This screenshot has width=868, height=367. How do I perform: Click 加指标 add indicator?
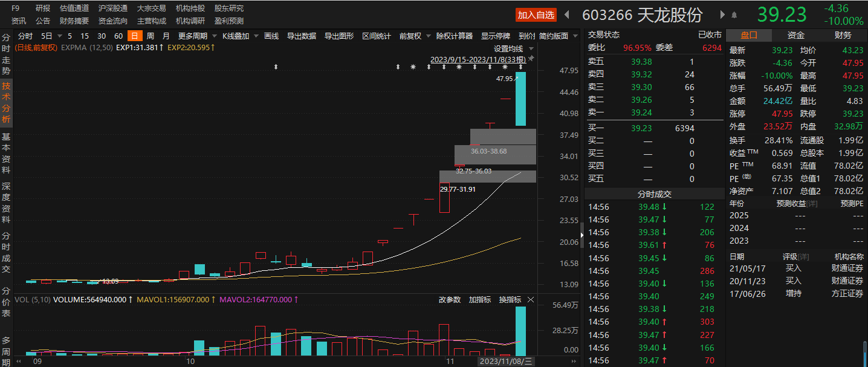click(480, 300)
